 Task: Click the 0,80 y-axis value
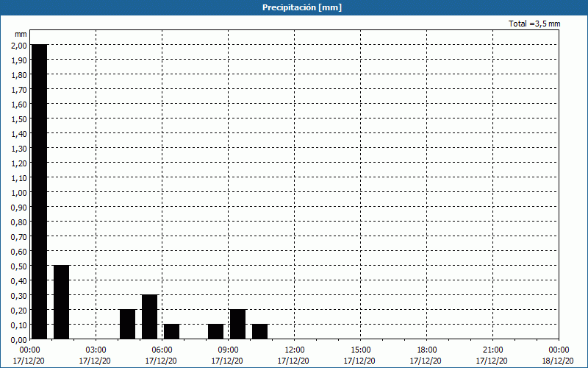pos(19,222)
